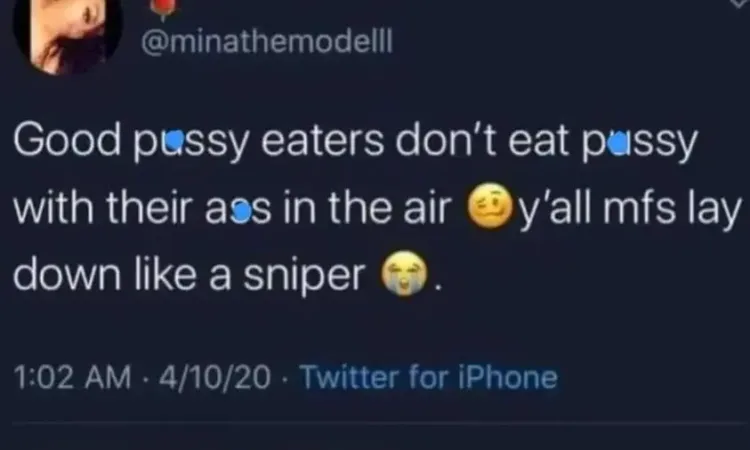Click the loudly crying face emoji

(x=405, y=273)
